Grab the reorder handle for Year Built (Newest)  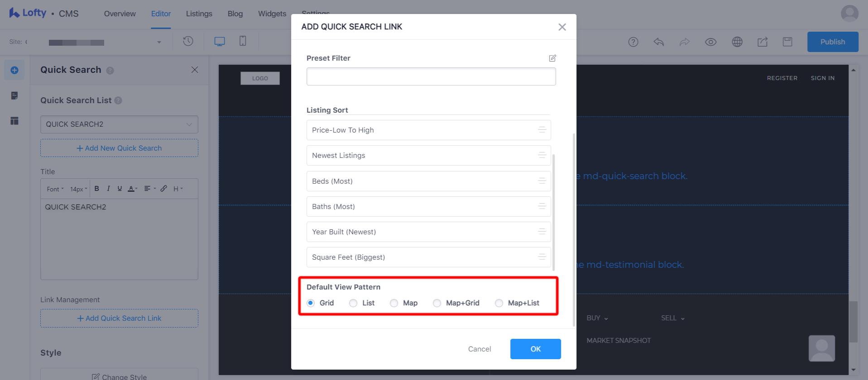pyautogui.click(x=542, y=232)
